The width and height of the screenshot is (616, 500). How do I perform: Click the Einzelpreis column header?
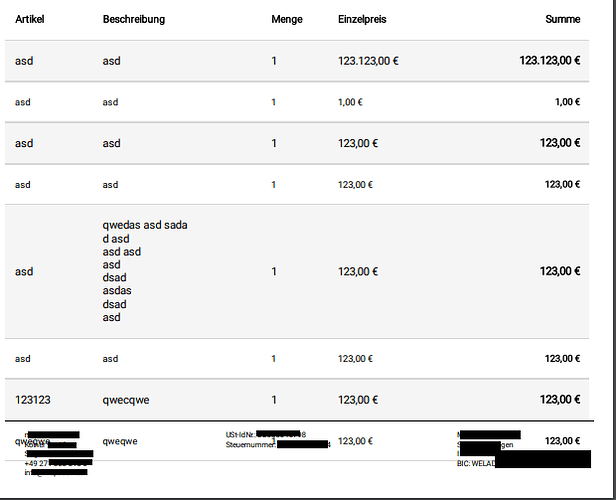[362, 19]
